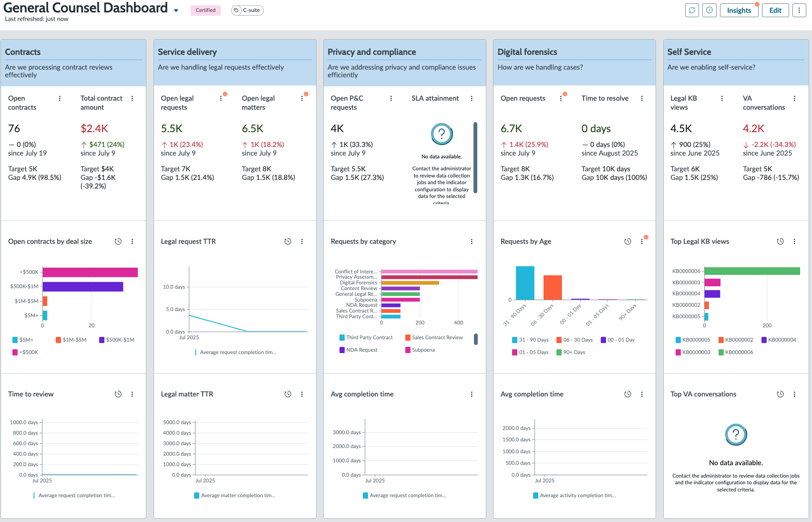This screenshot has width=812, height=522.
Task: Click the 06 - 30 Days orange bar
Action: pos(553,287)
